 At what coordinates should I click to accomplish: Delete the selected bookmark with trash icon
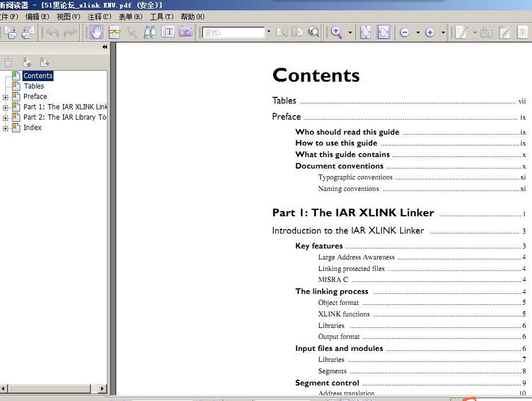pos(8,63)
